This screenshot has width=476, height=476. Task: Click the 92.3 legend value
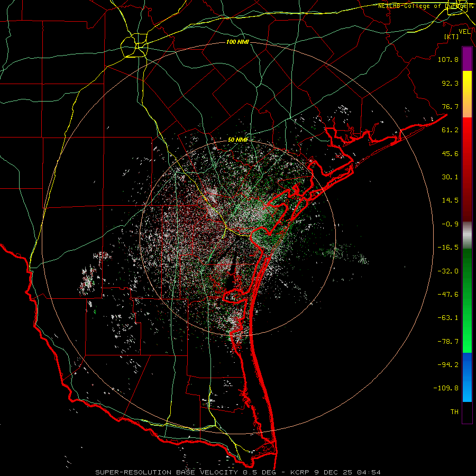(450, 83)
